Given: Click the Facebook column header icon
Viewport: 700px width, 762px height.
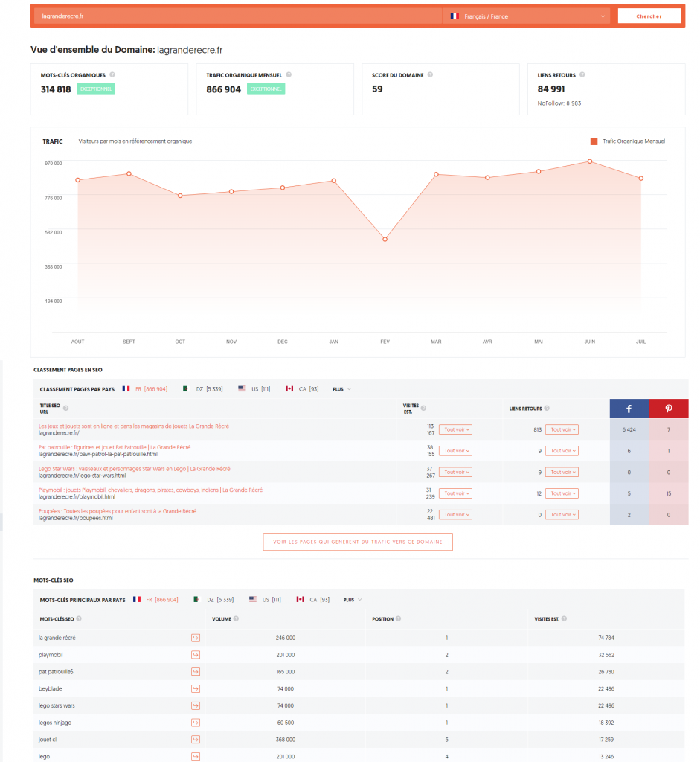Looking at the screenshot, I should 629,409.
